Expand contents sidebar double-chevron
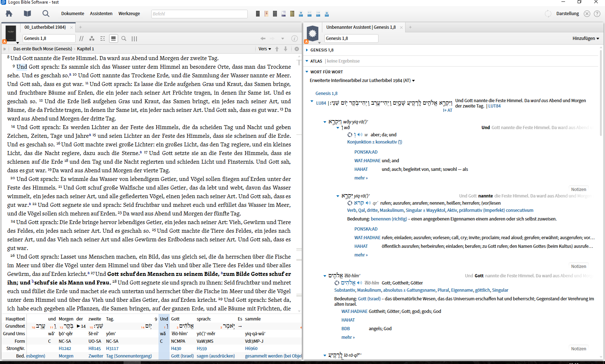Screen dimensions: 605x364 click(5, 49)
